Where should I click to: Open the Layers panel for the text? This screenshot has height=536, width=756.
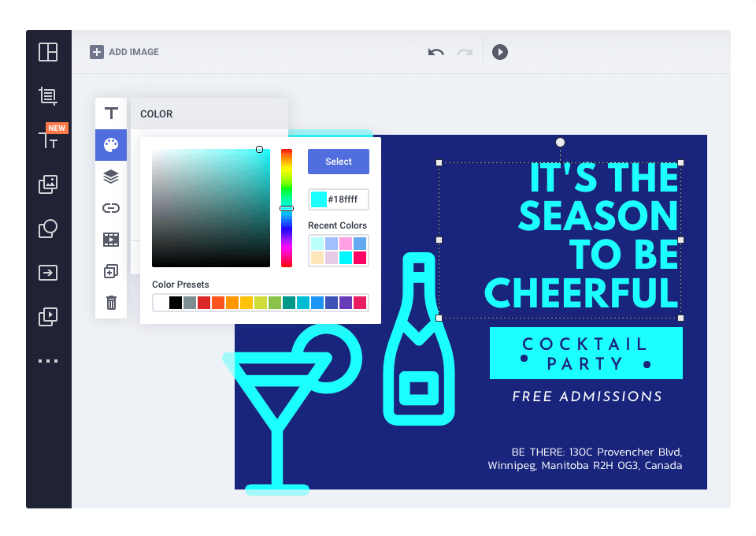click(111, 176)
